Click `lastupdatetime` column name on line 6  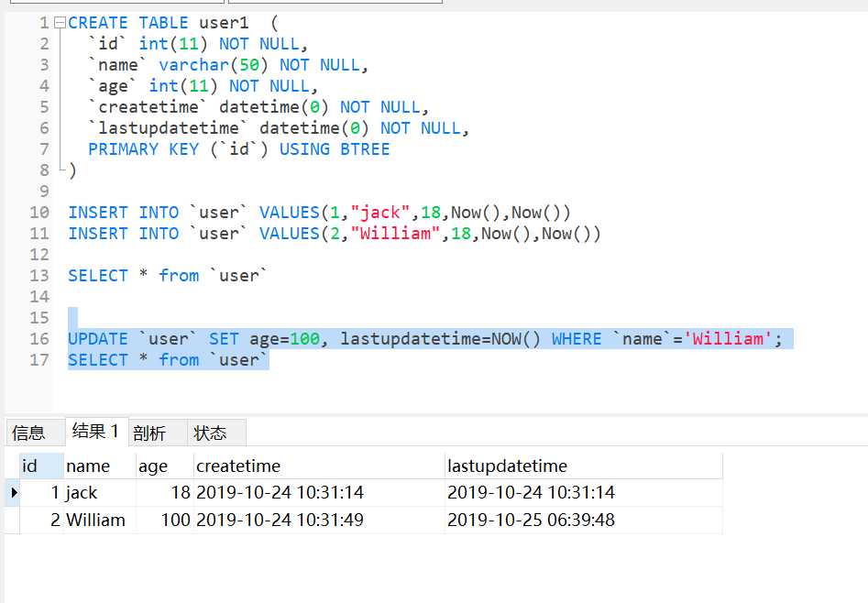pos(169,128)
